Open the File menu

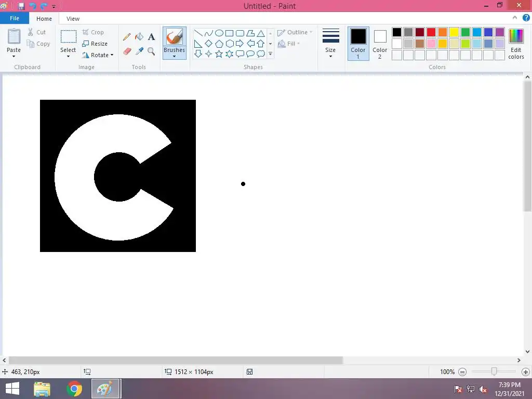pyautogui.click(x=15, y=18)
